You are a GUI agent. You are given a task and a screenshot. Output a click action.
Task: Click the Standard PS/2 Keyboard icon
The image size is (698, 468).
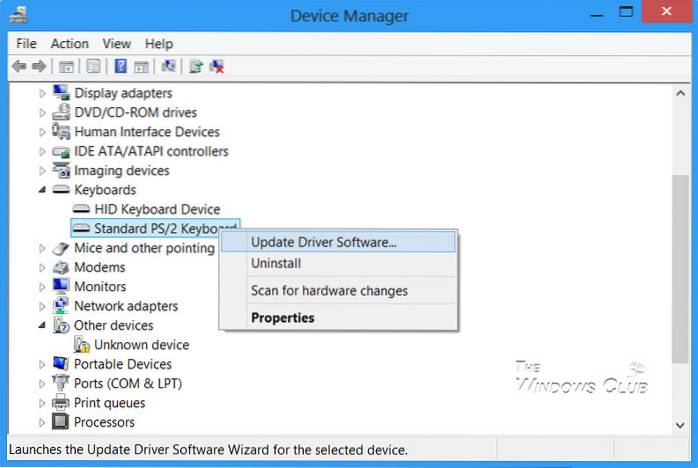[81, 228]
